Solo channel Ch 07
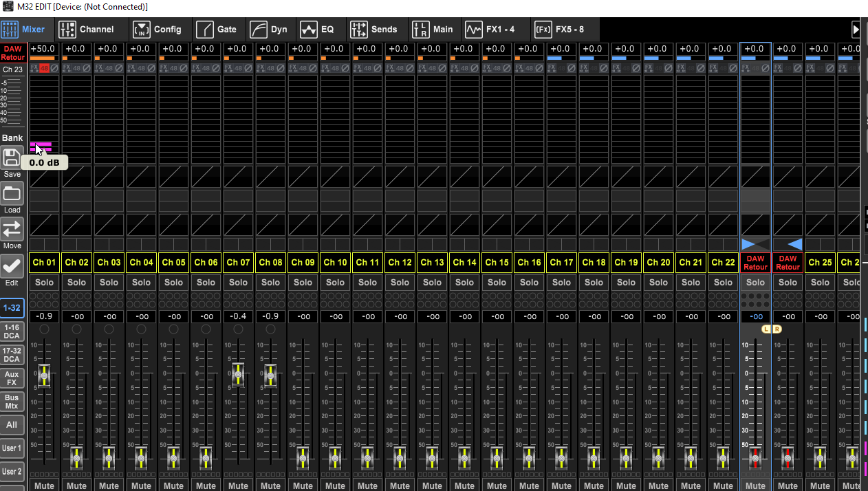Image resolution: width=868 pixels, height=491 pixels. coord(238,283)
